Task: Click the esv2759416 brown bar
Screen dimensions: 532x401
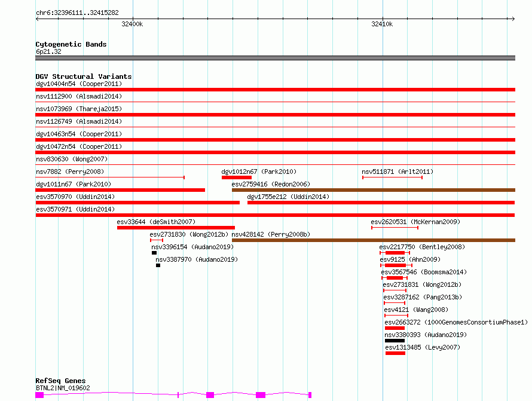Action: click(374, 190)
